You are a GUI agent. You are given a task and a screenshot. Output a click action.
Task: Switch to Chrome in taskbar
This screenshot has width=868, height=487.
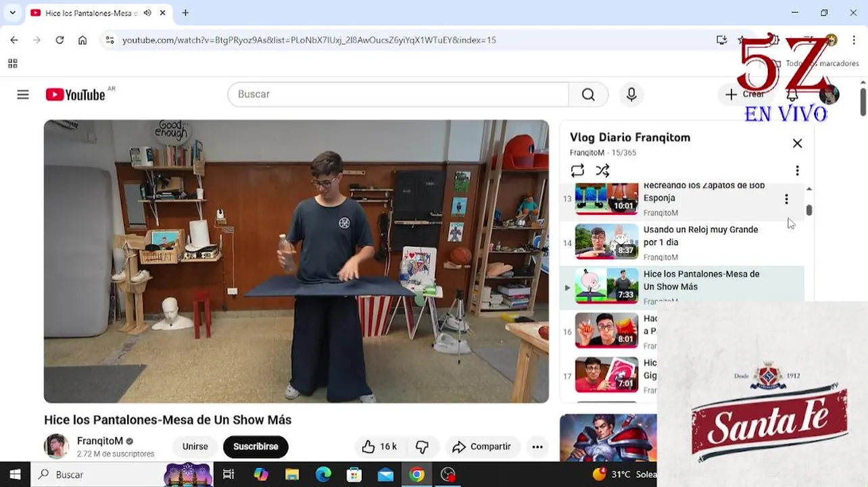pyautogui.click(x=416, y=475)
